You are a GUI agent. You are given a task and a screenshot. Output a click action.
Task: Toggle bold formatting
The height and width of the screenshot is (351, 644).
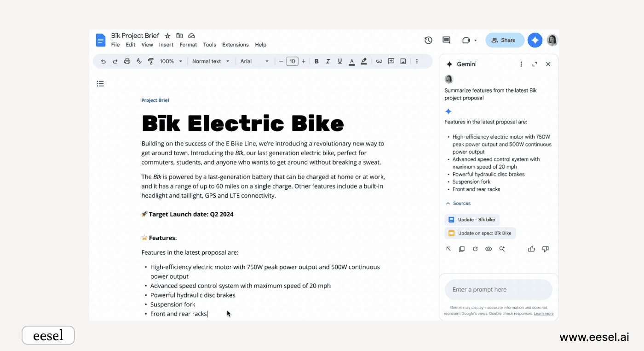click(316, 61)
